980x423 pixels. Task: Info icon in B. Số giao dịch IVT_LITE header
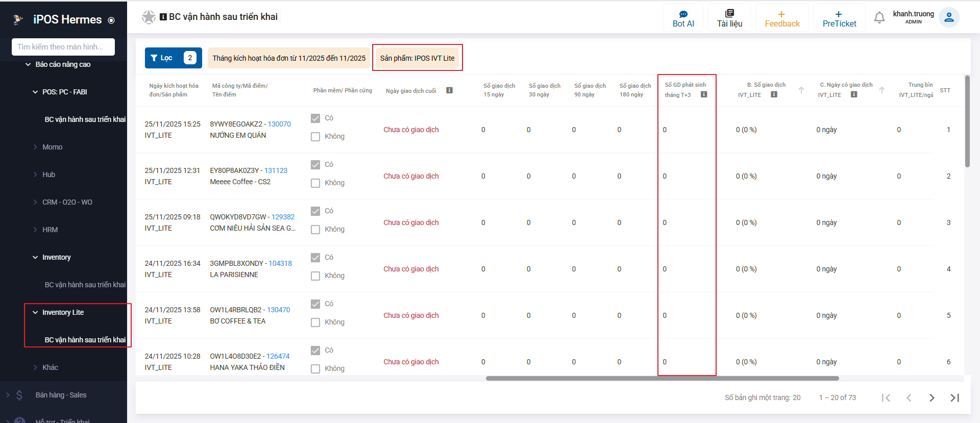pyautogui.click(x=774, y=94)
